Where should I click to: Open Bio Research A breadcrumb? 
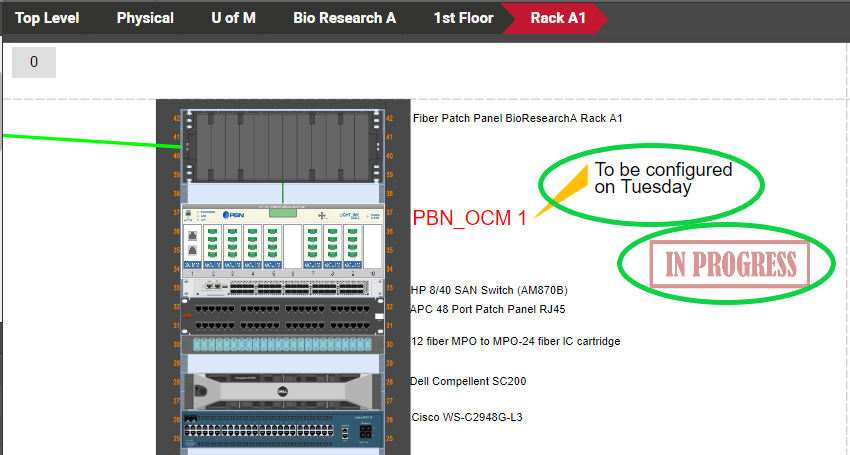pos(345,18)
